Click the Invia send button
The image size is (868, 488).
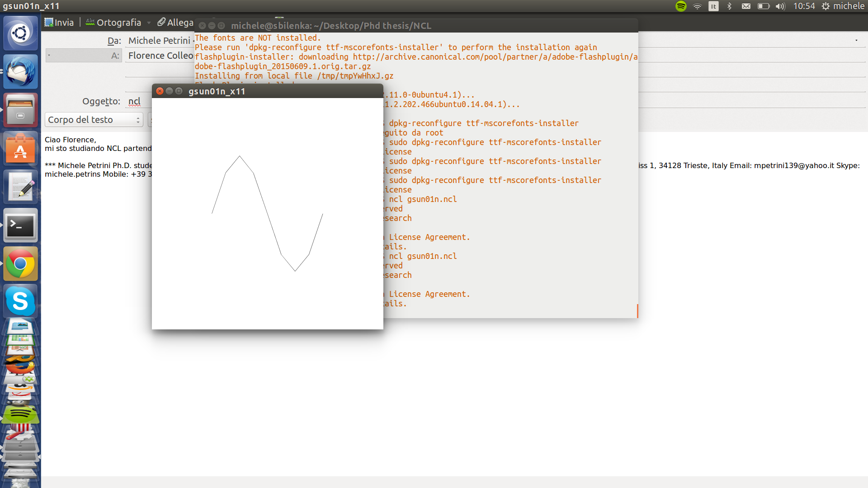[x=59, y=22]
